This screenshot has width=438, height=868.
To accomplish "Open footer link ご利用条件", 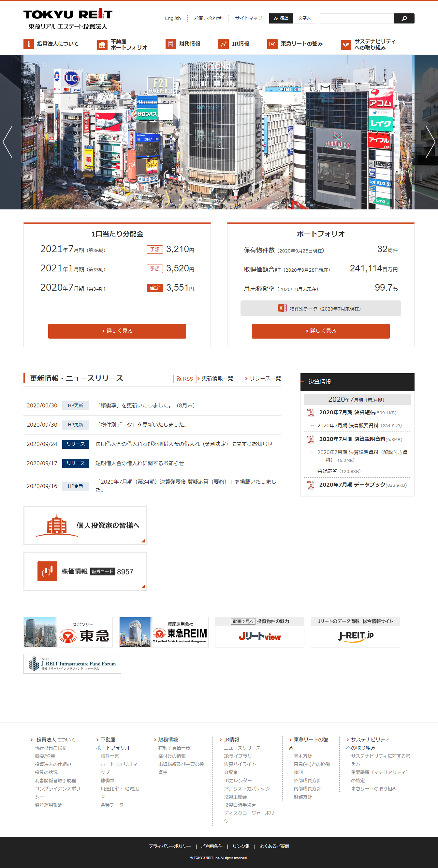I will coord(212,846).
